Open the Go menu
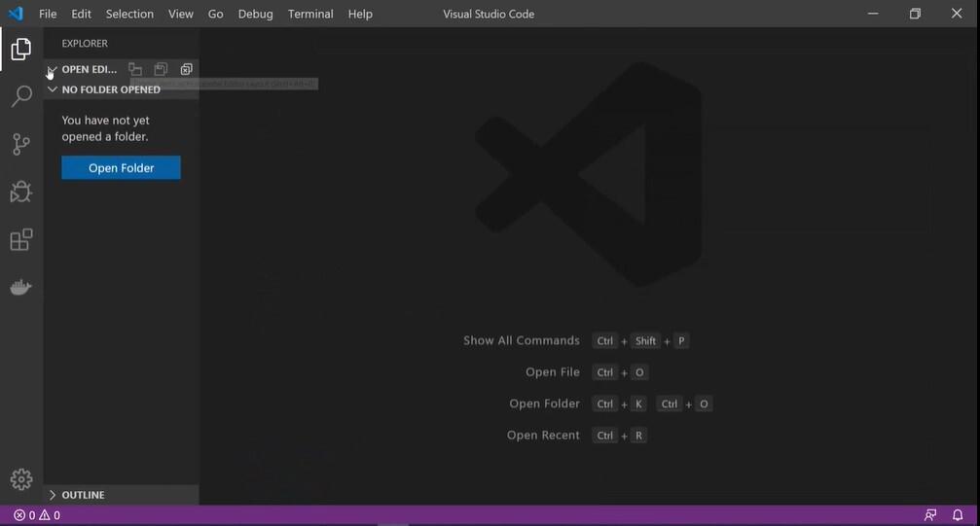 point(216,14)
